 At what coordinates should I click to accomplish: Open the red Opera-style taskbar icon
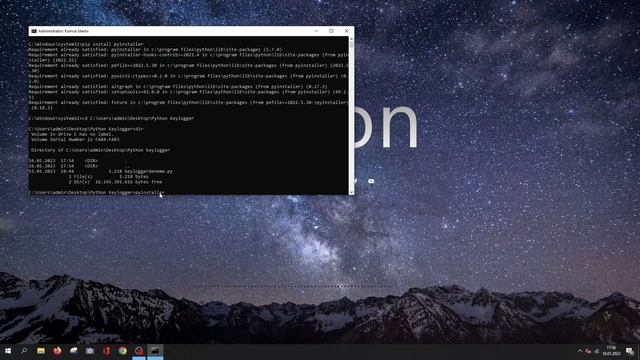(x=107, y=351)
